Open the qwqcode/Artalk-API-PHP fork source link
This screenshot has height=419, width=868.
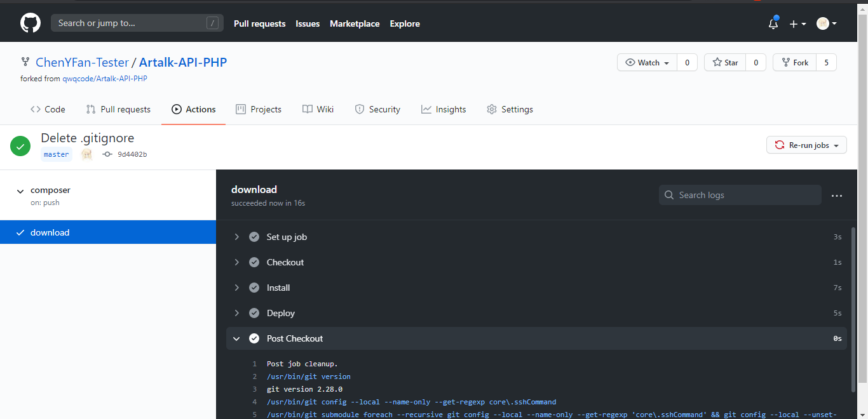tap(105, 79)
